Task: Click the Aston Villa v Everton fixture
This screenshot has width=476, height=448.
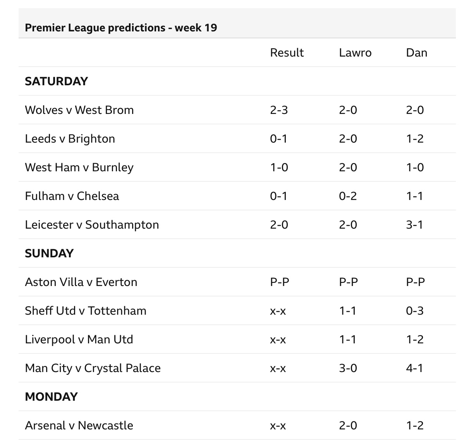Action: (81, 282)
